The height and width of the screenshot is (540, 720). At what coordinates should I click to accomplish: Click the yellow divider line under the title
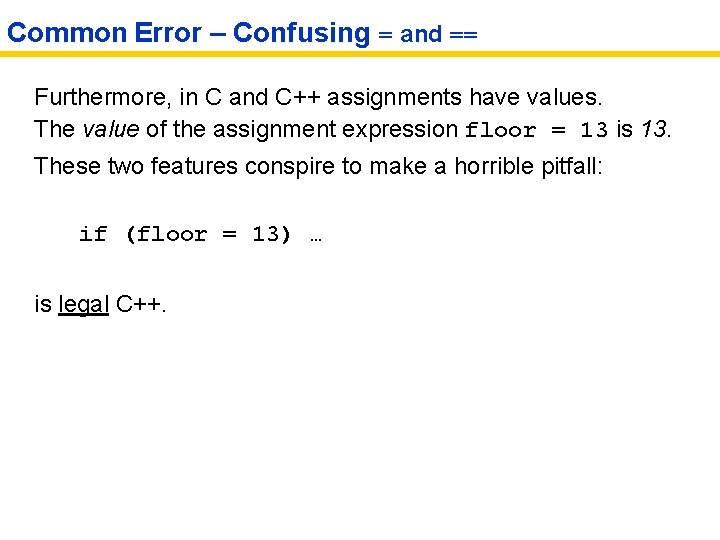tap(360, 54)
